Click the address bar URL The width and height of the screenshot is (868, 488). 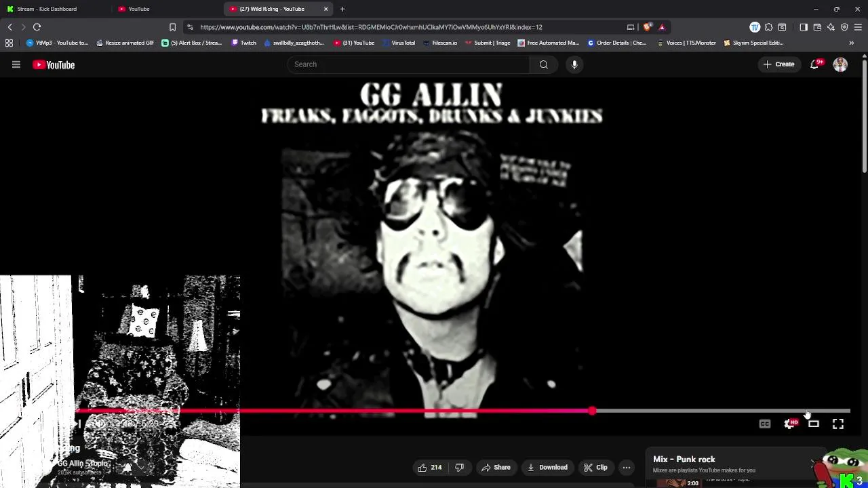click(371, 27)
